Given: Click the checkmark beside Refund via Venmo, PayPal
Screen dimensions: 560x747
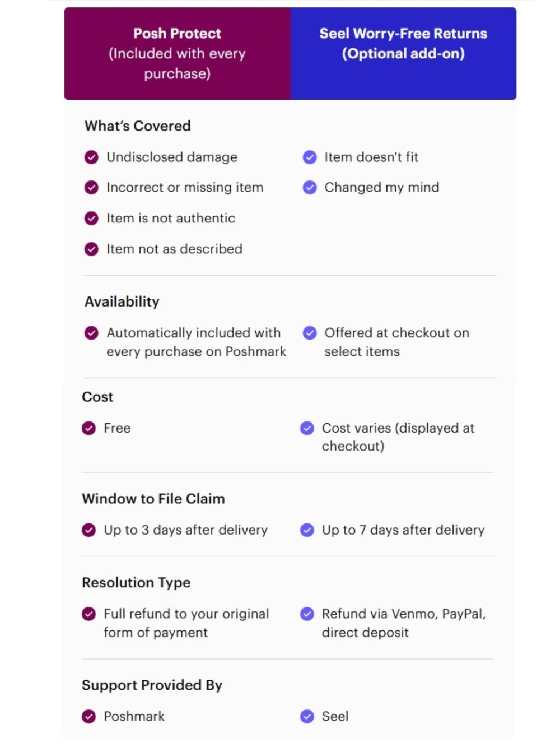Looking at the screenshot, I should (x=307, y=614).
